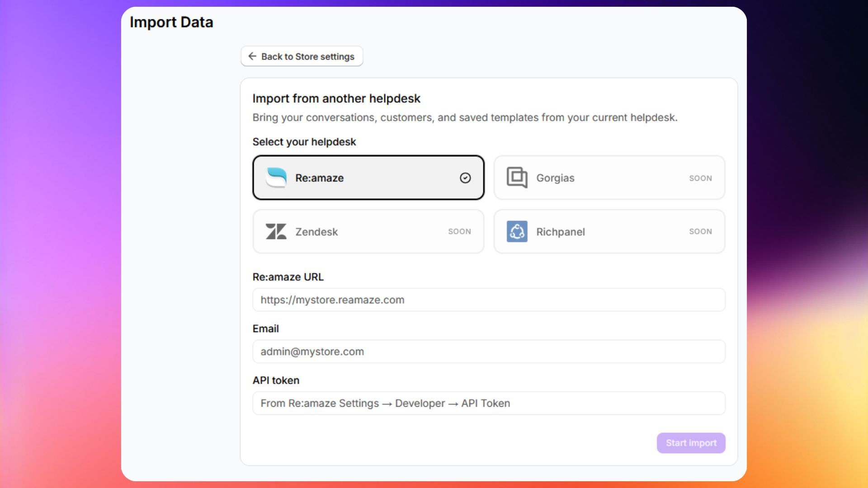
Task: Focus the Email input field
Action: pyautogui.click(x=489, y=352)
